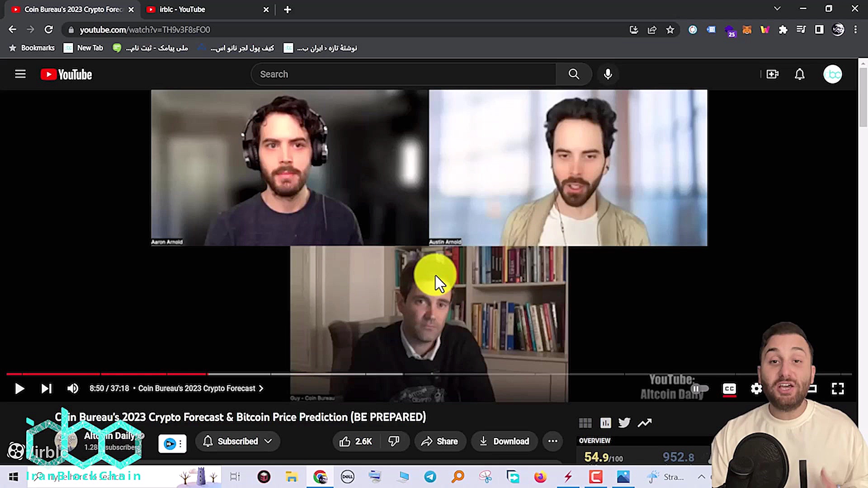Click the YouTube search input field

point(403,74)
